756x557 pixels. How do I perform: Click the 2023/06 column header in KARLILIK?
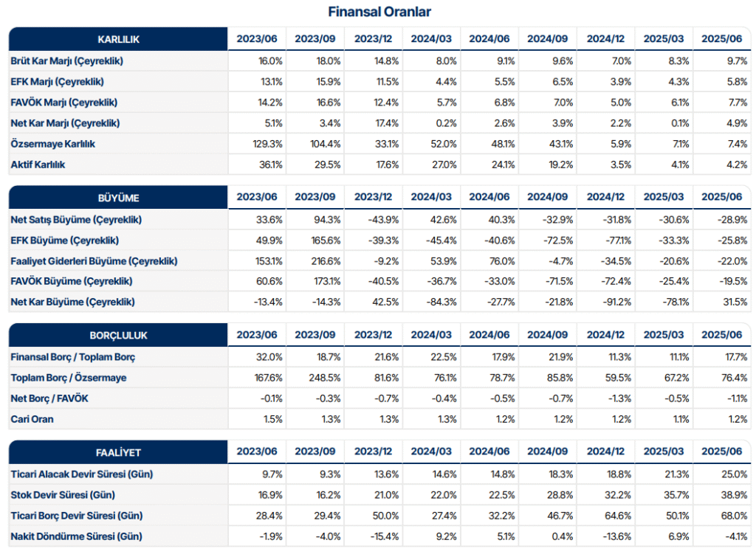(257, 39)
